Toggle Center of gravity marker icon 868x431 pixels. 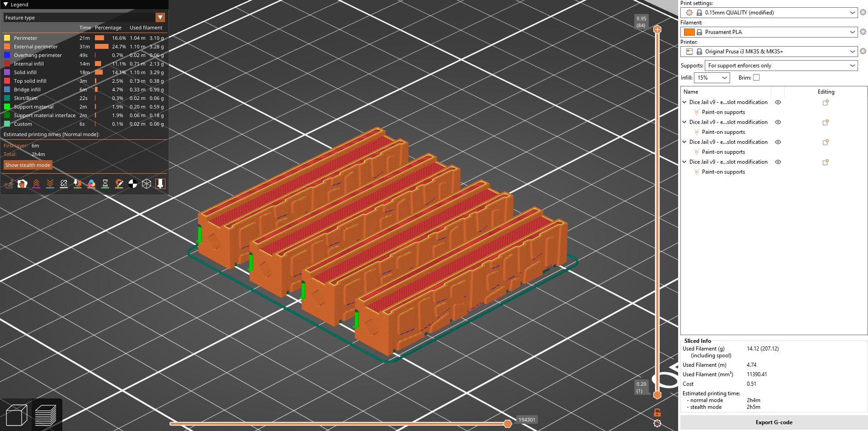[133, 184]
